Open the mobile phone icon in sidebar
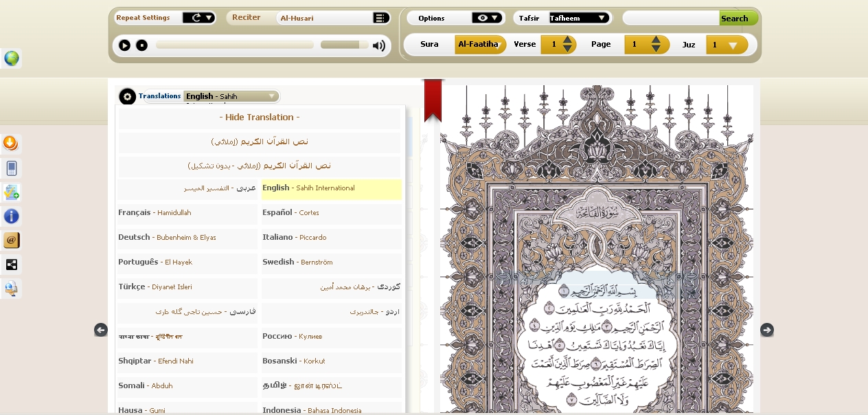 (x=11, y=168)
